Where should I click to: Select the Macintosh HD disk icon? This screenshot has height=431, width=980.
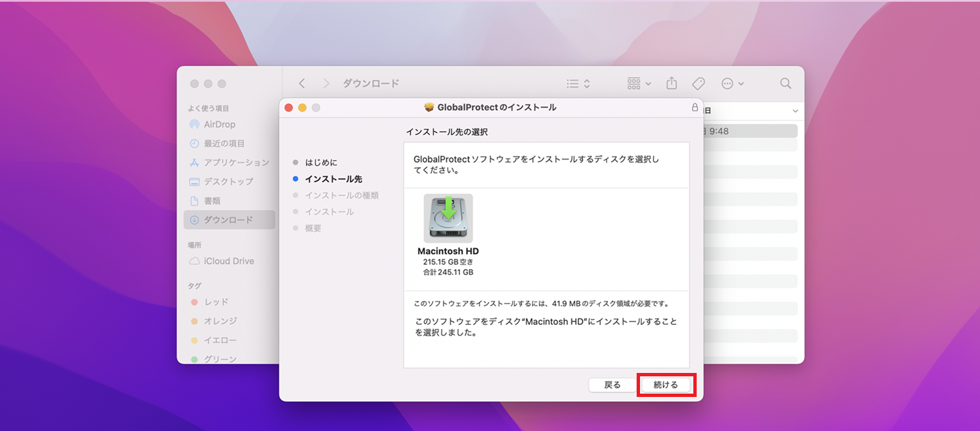click(448, 218)
